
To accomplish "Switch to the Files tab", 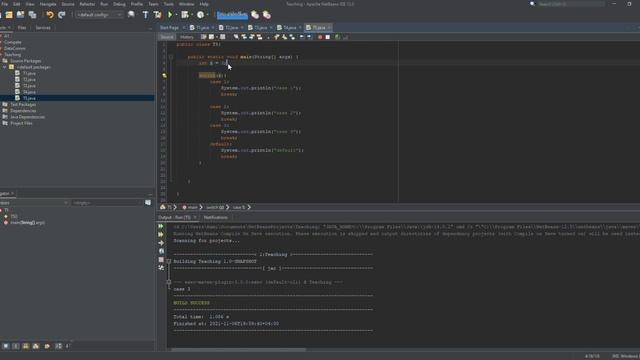I will (x=22, y=28).
